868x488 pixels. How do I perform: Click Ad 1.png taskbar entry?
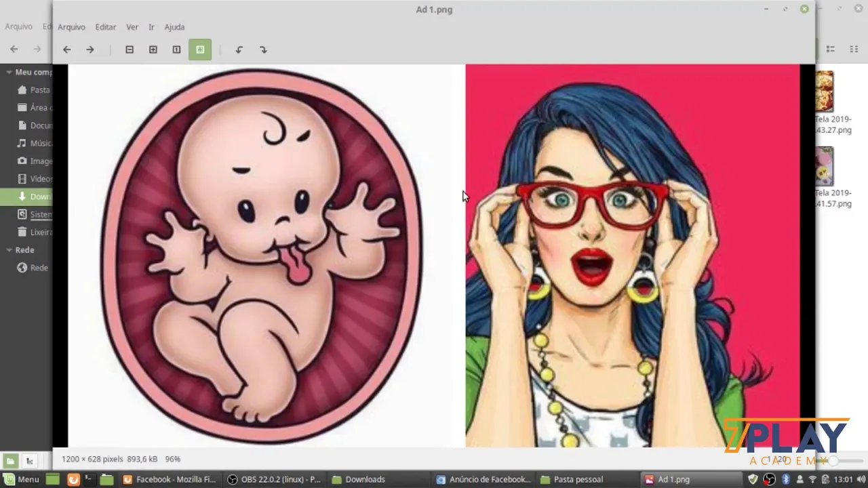[692, 479]
